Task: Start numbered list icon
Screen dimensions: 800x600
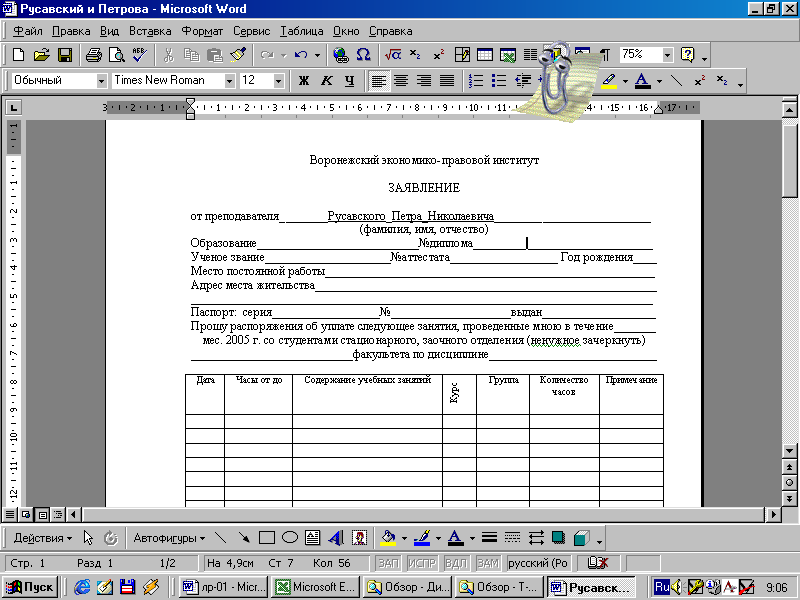Action: point(476,81)
